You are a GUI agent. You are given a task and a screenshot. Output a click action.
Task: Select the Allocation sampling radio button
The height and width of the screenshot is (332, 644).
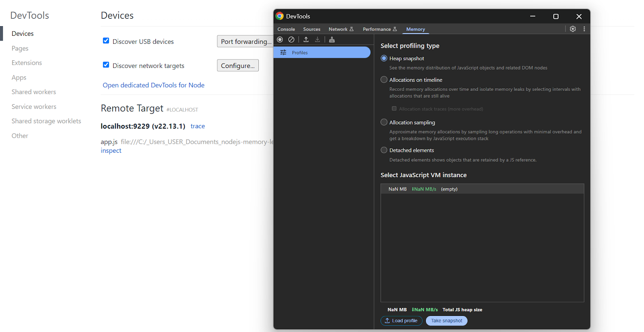[384, 122]
